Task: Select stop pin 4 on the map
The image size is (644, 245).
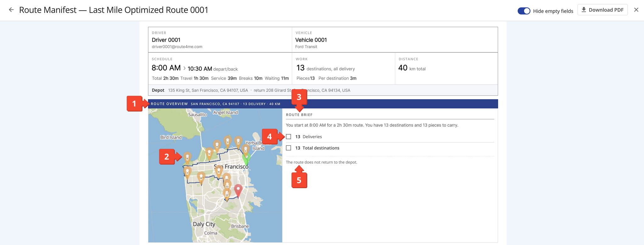Action: point(217,146)
